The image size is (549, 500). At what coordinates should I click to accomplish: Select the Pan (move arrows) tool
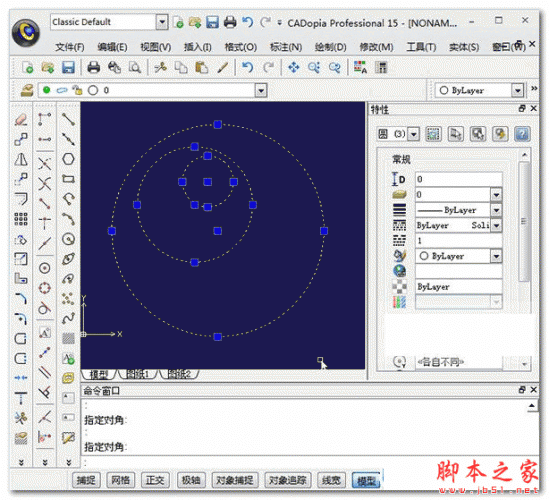click(x=293, y=67)
